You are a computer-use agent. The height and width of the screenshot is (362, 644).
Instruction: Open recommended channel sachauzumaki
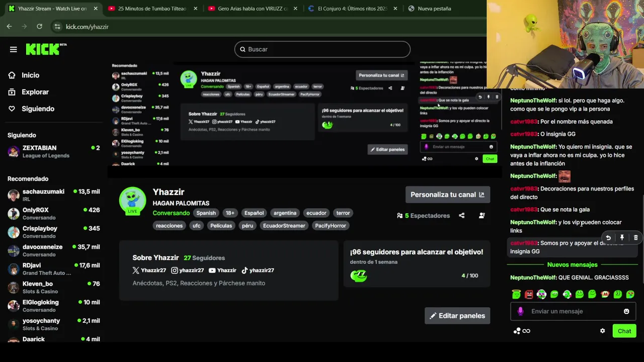[53, 195]
